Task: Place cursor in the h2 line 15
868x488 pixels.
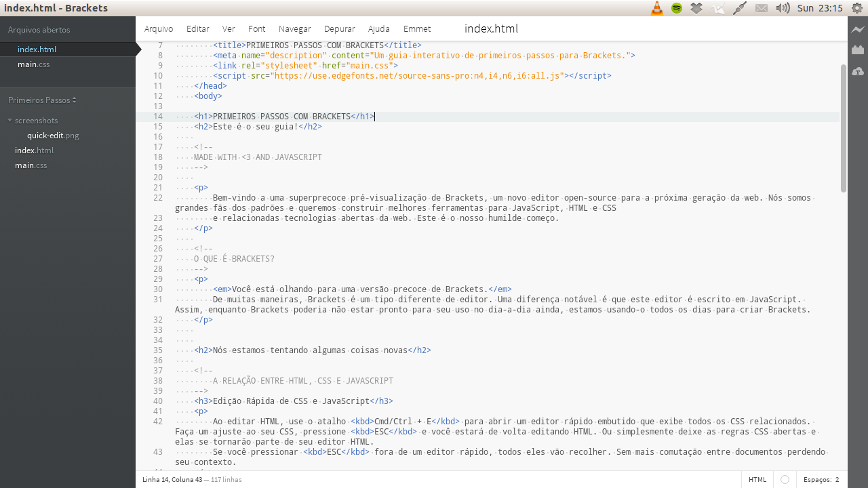Action: tap(258, 127)
